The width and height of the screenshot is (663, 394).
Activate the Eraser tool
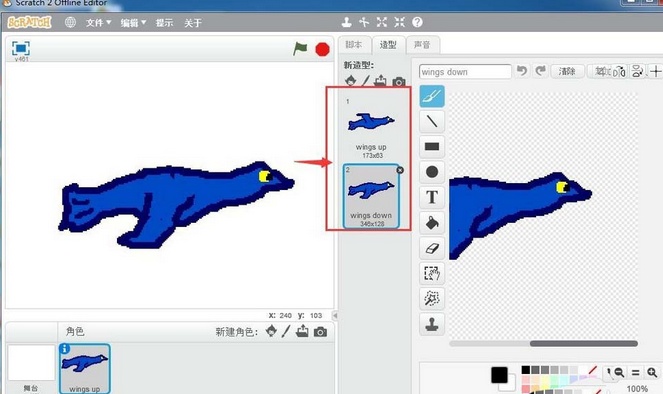[x=432, y=248]
